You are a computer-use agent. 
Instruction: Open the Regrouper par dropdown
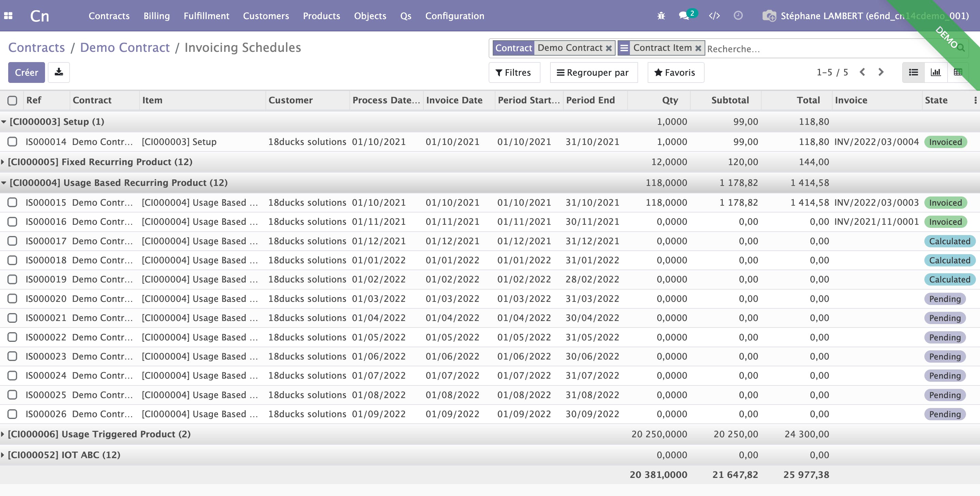593,72
